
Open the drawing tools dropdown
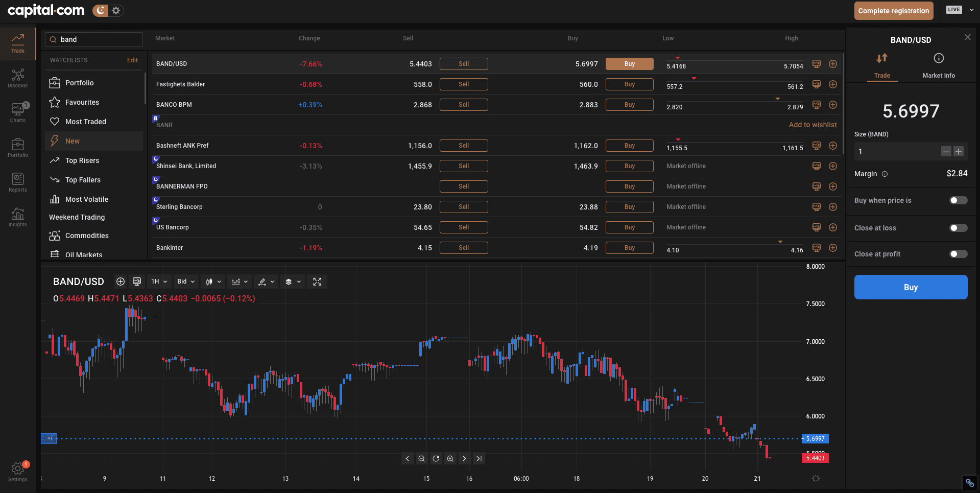[x=266, y=281]
